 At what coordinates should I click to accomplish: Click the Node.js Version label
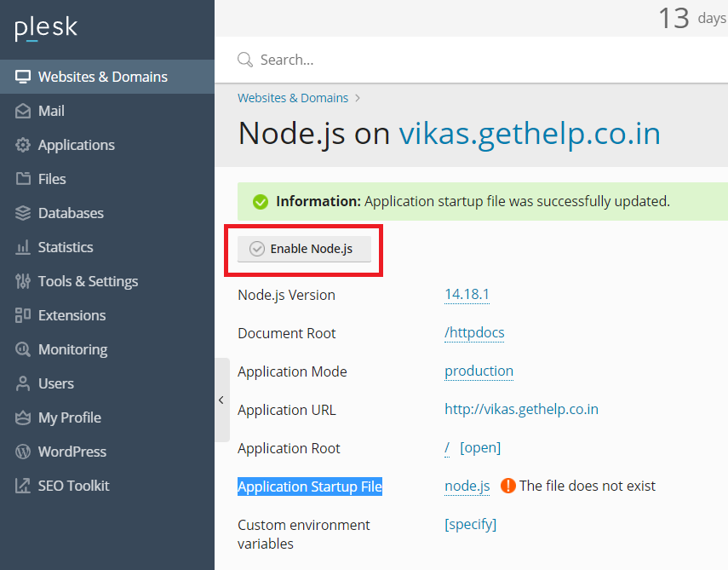286,295
